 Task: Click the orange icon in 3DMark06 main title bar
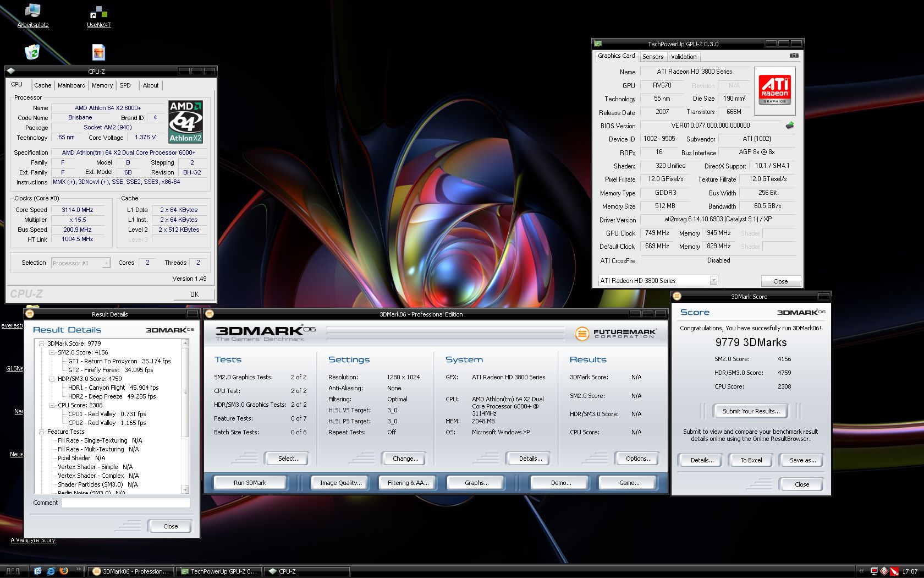pos(210,314)
